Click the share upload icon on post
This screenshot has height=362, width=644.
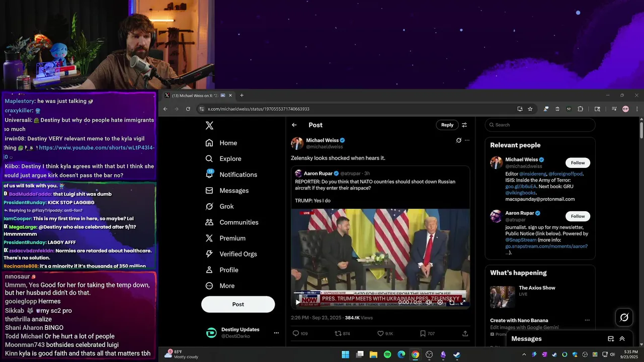tap(465, 333)
